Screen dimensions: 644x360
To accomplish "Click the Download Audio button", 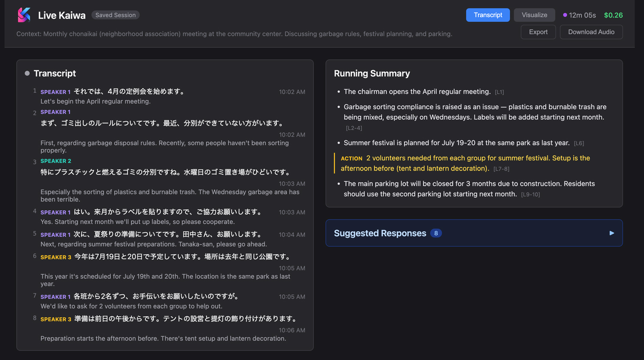I will [591, 32].
